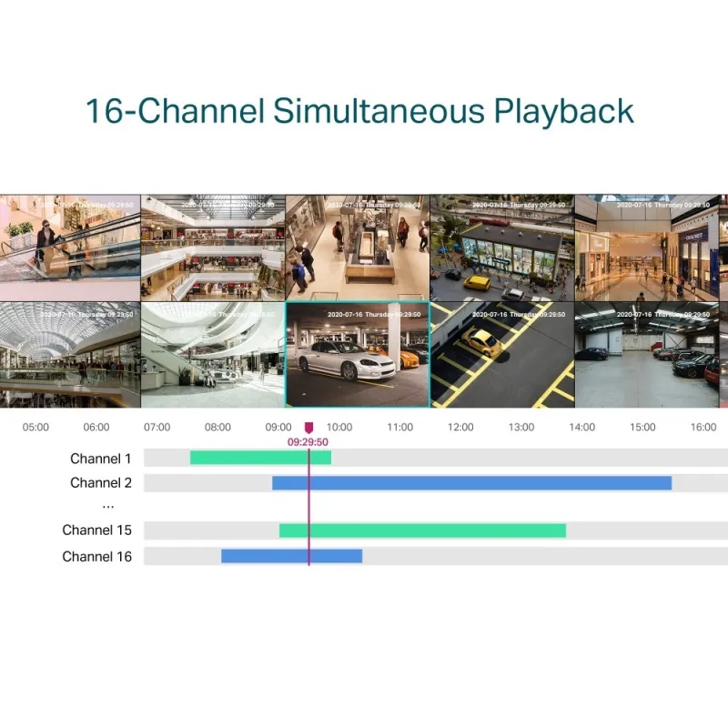Select 05:00 on the time ruler
This screenshot has width=728, height=728.
point(35,427)
